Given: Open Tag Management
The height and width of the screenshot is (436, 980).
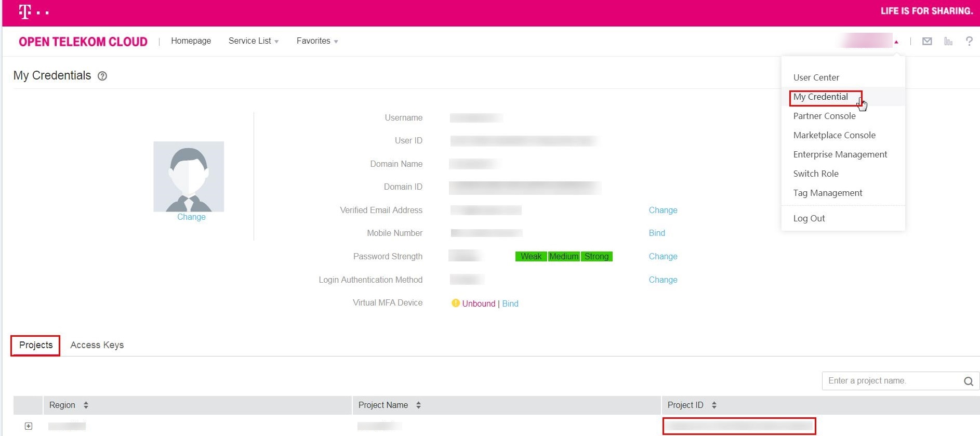Looking at the screenshot, I should pyautogui.click(x=827, y=193).
